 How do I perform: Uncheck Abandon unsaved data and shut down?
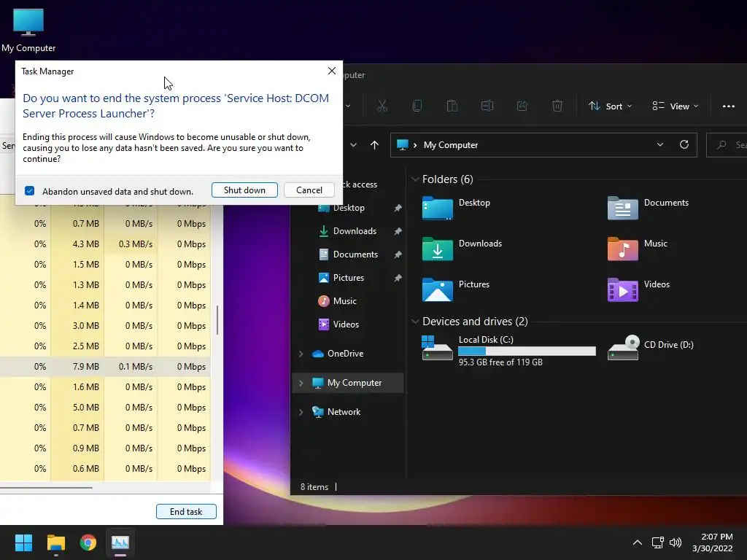tap(29, 191)
